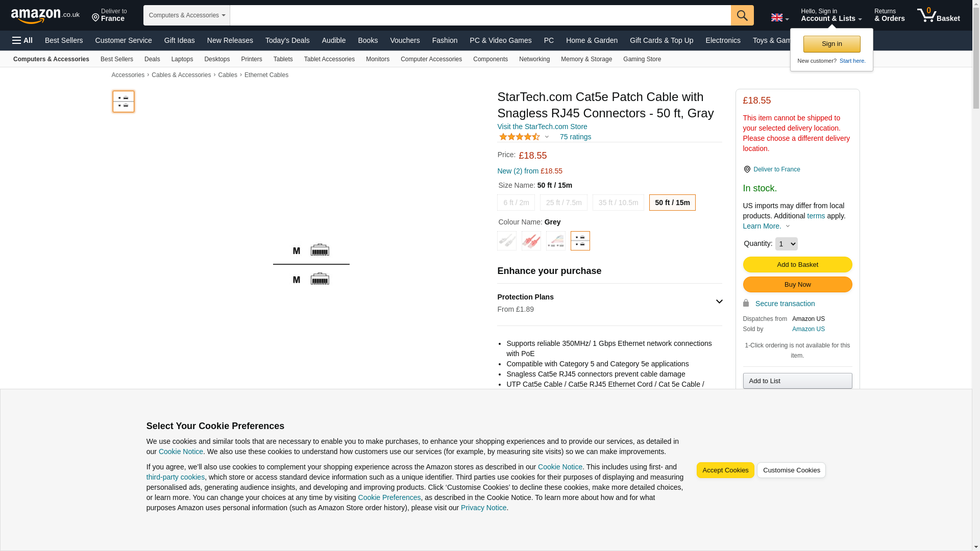The height and width of the screenshot is (551, 980).
Task: Click the product image thumbnail on left
Action: pos(123,102)
